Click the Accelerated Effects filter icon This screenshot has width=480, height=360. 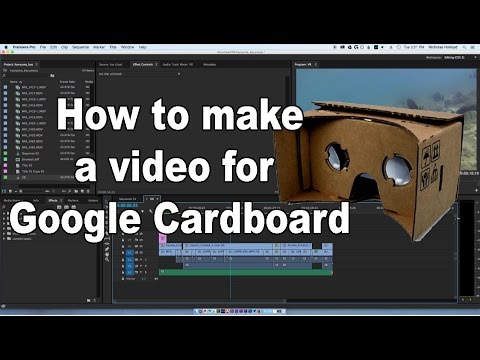click(59, 207)
